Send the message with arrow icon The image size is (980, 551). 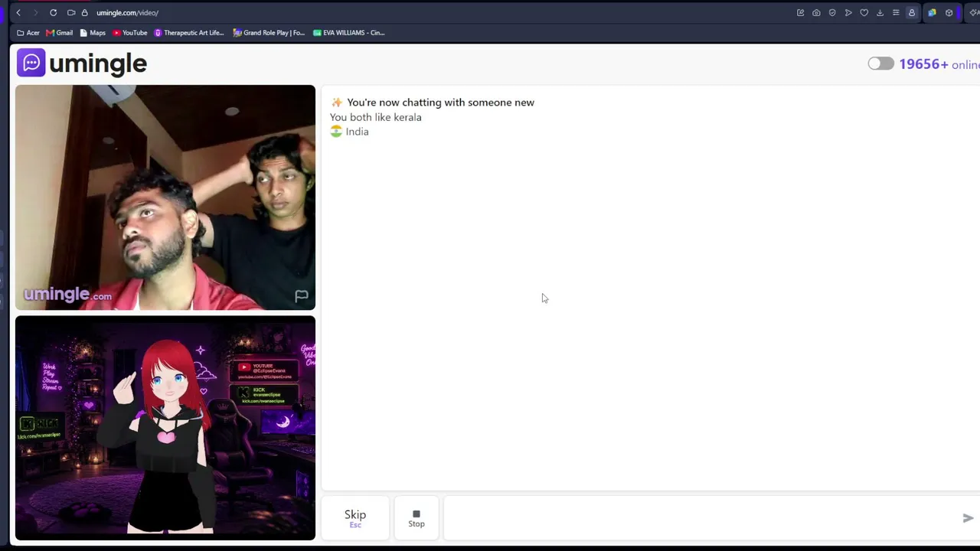point(968,518)
